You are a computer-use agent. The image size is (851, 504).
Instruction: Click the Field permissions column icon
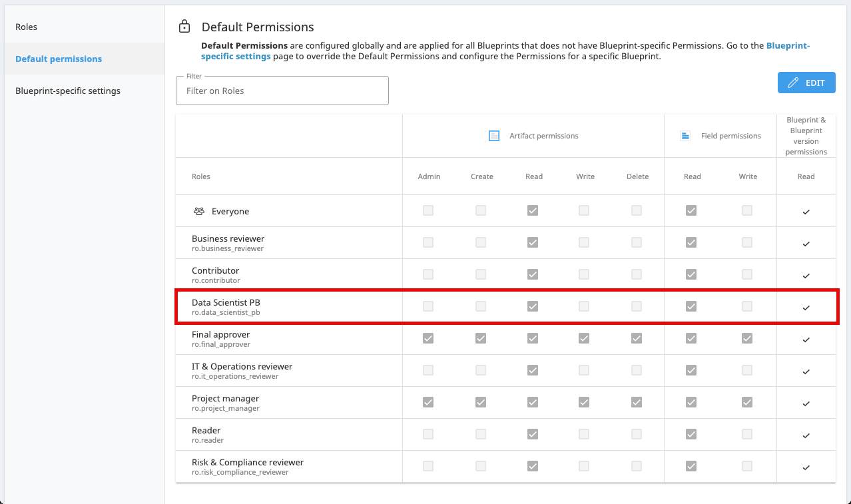[x=685, y=135]
